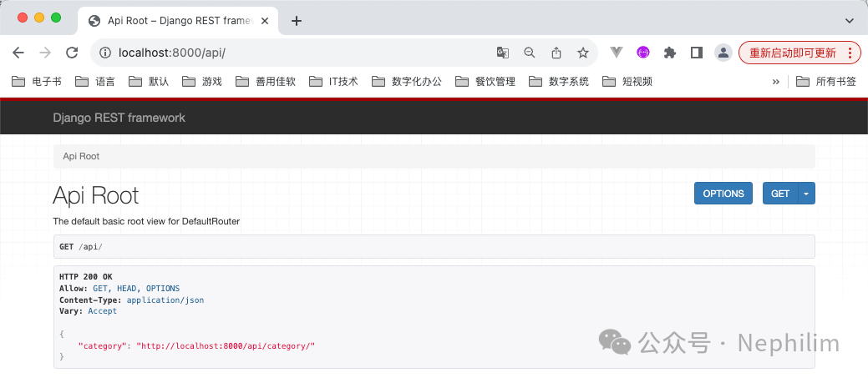This screenshot has height=378, width=868.
Task: Go back to the previous page
Action: [18, 53]
